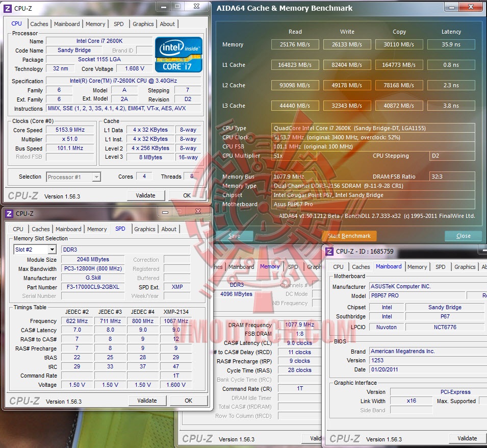This screenshot has height=448, width=487.
Task: Click AIDA64 Memory Latency value 35.9 ns
Action: tap(451, 44)
